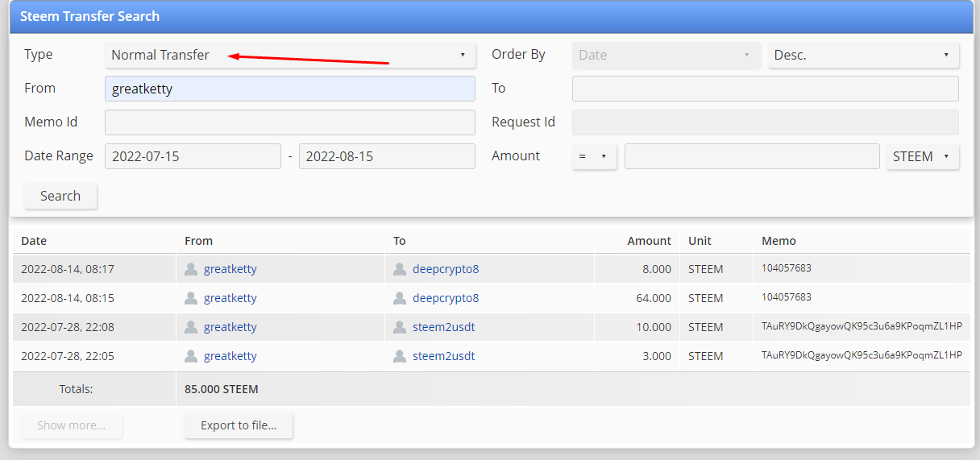Open the Type dropdown showing Normal Transfer
980x460 pixels.
pos(289,55)
